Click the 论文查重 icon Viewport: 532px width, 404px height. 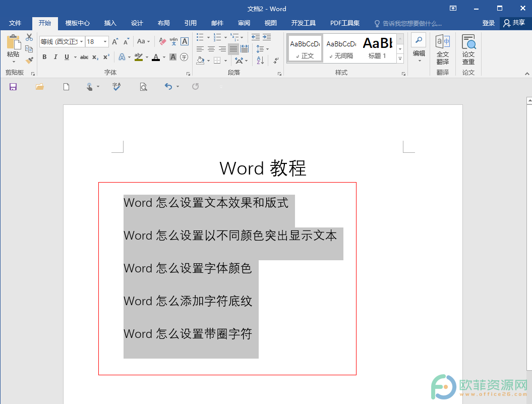468,49
